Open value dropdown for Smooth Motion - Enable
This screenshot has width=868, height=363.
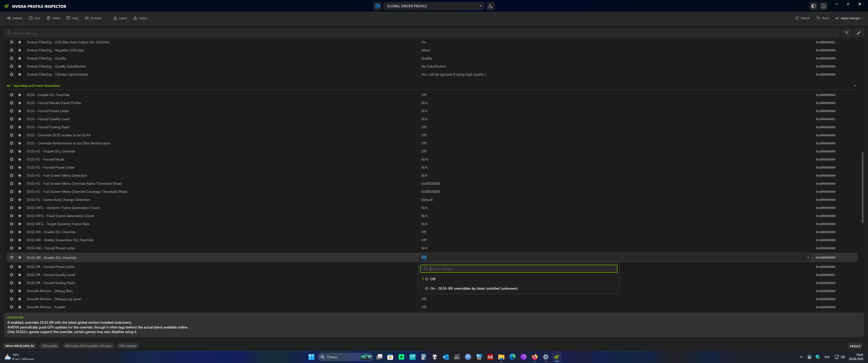[615, 307]
